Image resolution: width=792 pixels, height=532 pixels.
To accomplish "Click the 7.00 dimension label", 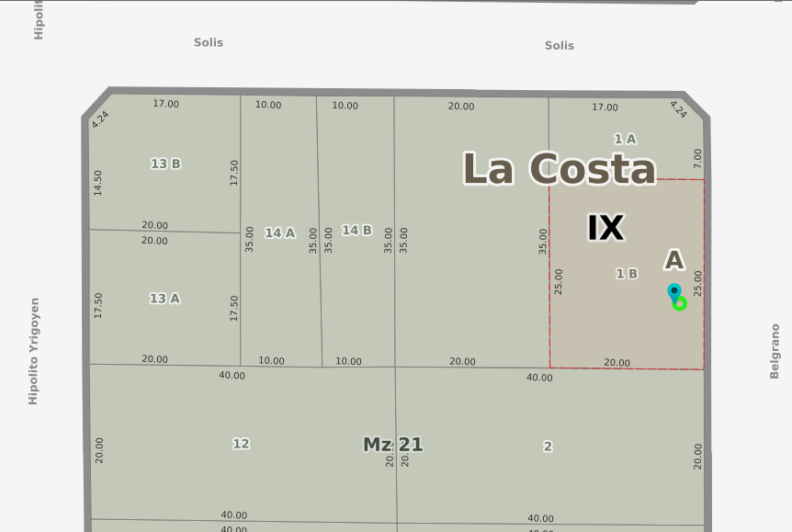I will [x=697, y=157].
